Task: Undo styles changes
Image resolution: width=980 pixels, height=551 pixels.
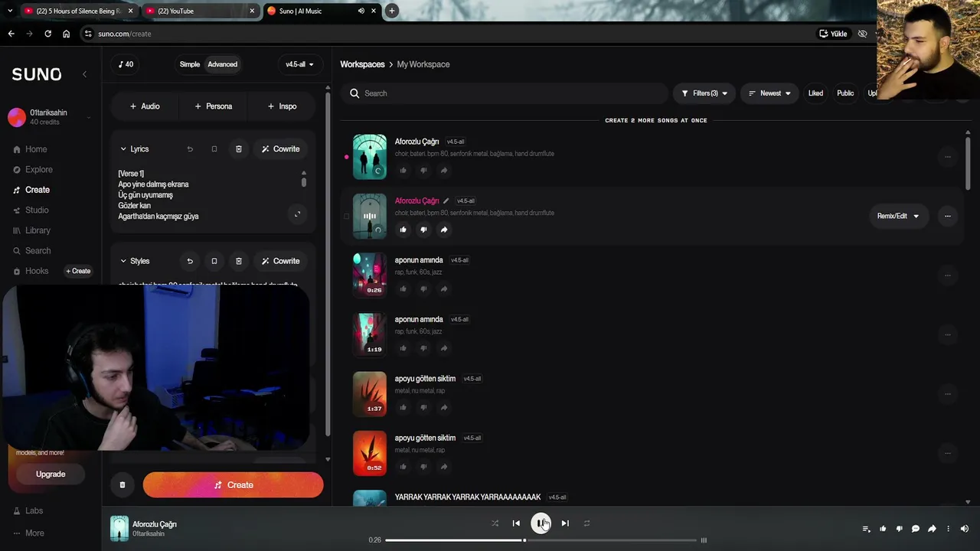Action: pos(190,261)
